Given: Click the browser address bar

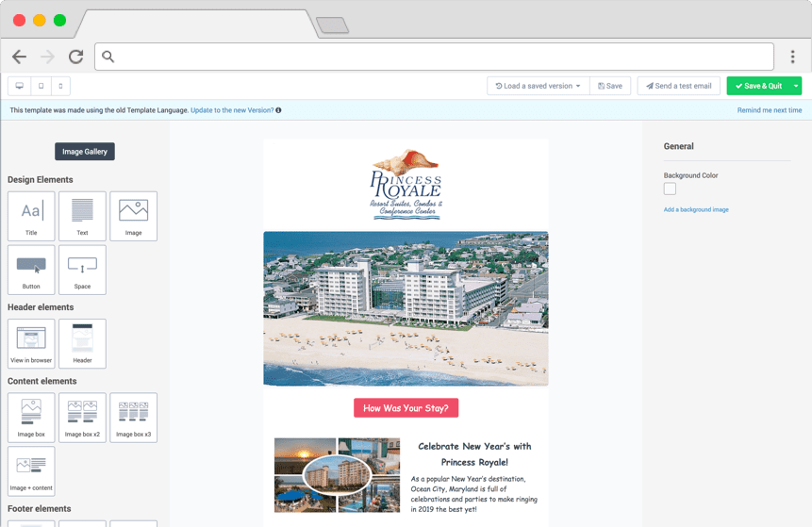Looking at the screenshot, I should click(x=434, y=57).
